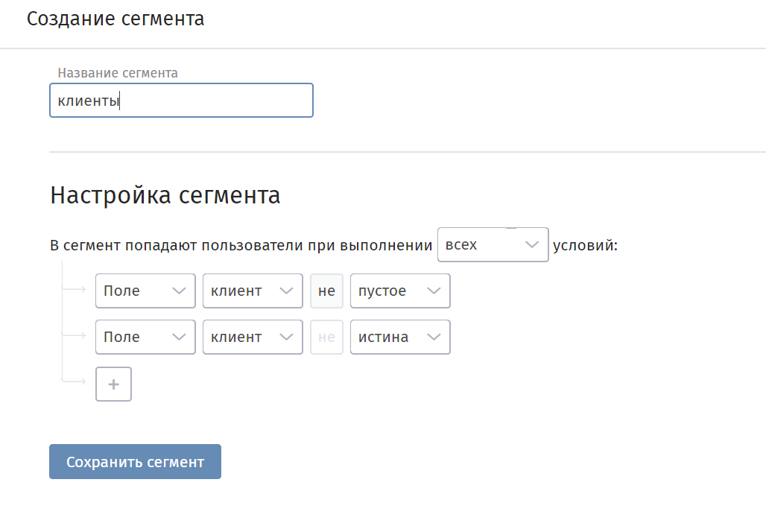Open the 'клиент' dropdown in the 'истина' row
This screenshot has width=766, height=532.
pos(253,337)
